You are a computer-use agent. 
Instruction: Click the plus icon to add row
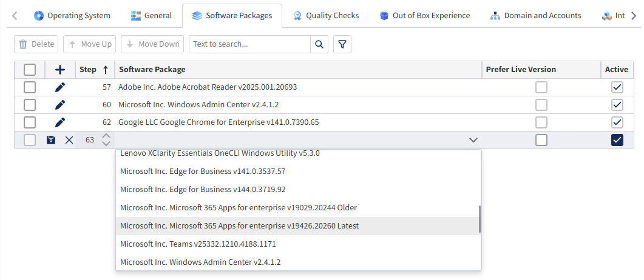click(x=59, y=70)
